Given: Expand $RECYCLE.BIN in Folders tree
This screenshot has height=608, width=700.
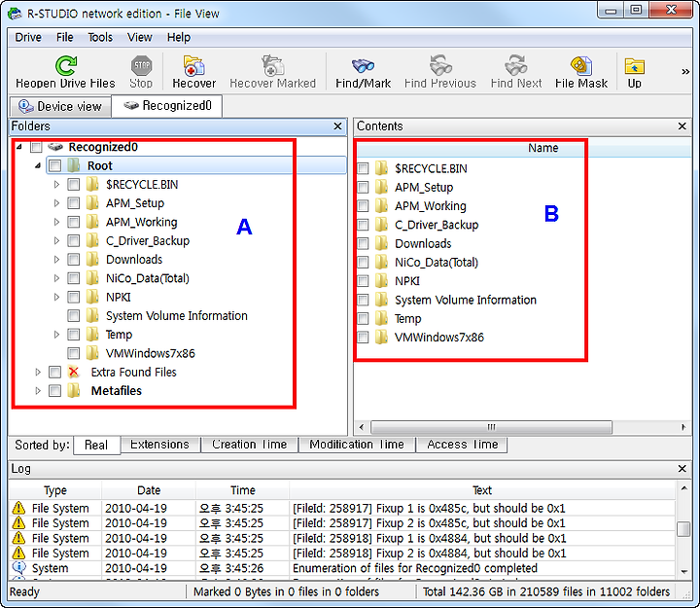Looking at the screenshot, I should tap(56, 185).
